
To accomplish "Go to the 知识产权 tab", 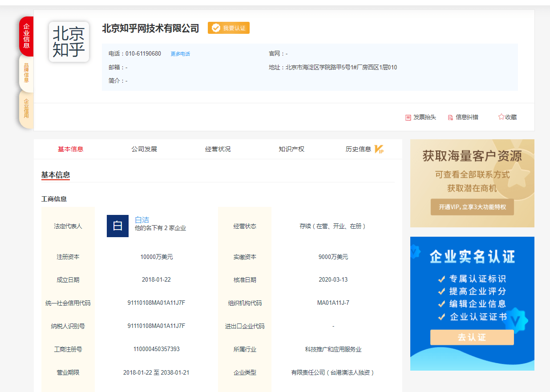I will (x=291, y=149).
